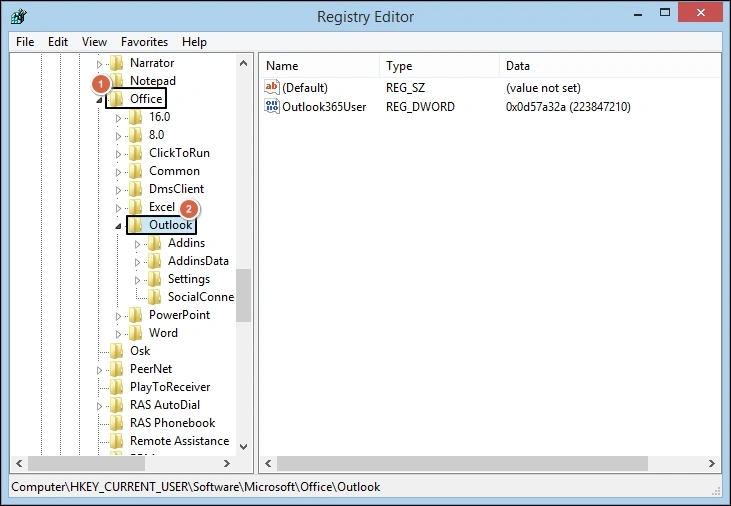Click the PlayToReceiver folder icon
731x506 pixels.
tap(116, 387)
